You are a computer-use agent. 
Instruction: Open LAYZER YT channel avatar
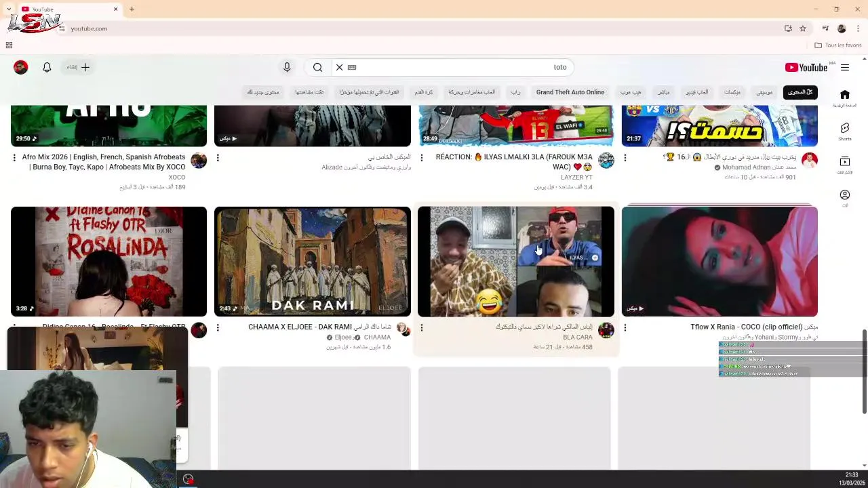pyautogui.click(x=606, y=160)
